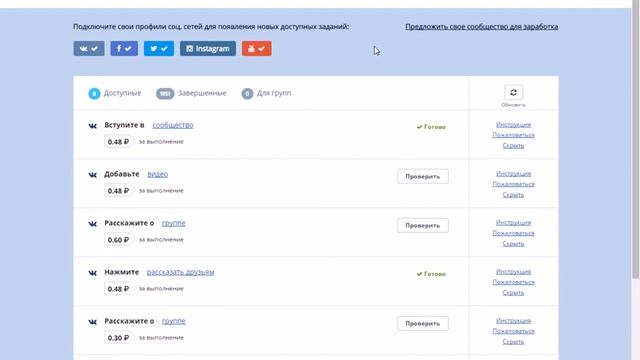640x360 pixels.
Task: Open Инструкция for the 0.30 ₽ group task
Action: pos(513,320)
